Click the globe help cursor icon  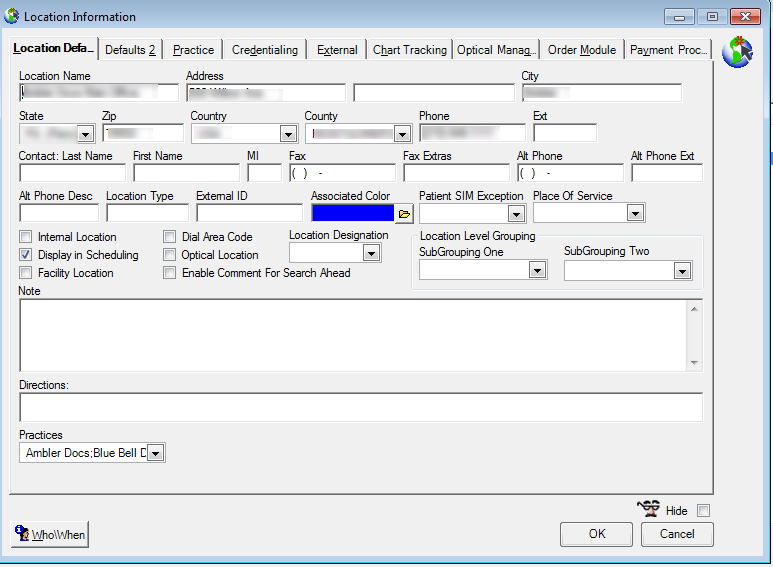click(x=738, y=52)
